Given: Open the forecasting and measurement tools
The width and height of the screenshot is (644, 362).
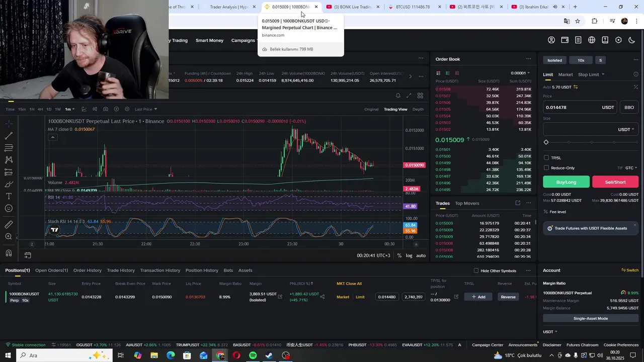Looking at the screenshot, I should tap(9, 172).
